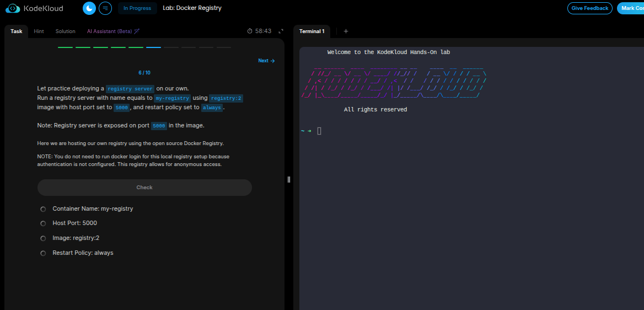Jump to first progress step segment
This screenshot has width=644, height=310.
(65, 47)
